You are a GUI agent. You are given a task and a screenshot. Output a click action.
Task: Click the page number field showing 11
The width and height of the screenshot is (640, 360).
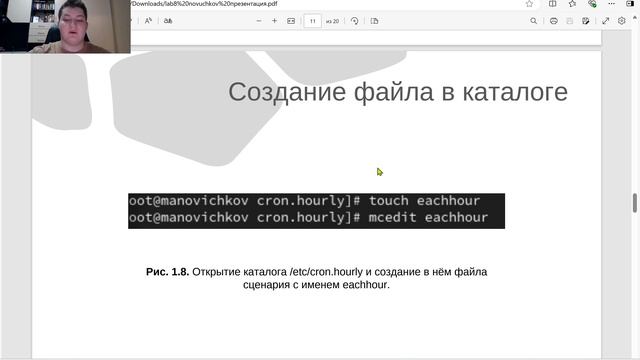coord(313,21)
